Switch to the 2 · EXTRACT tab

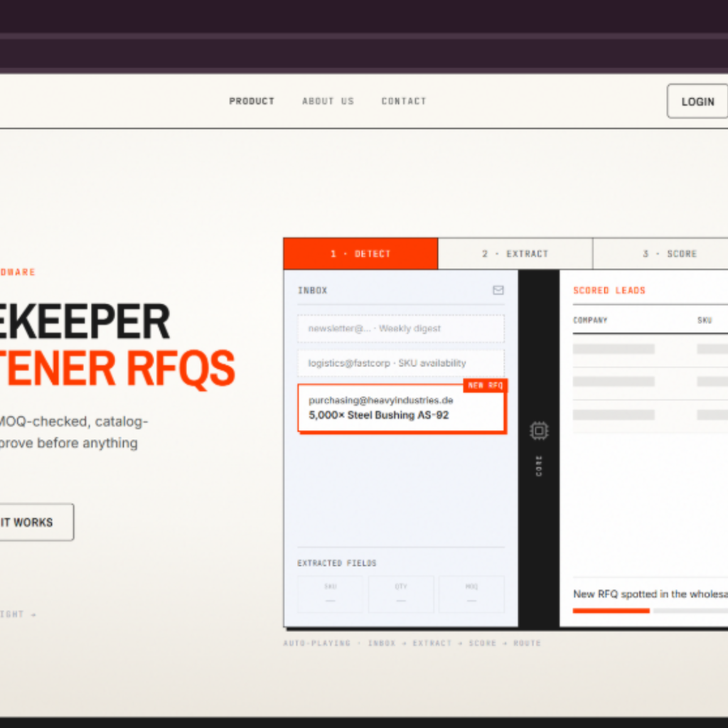[x=515, y=254]
